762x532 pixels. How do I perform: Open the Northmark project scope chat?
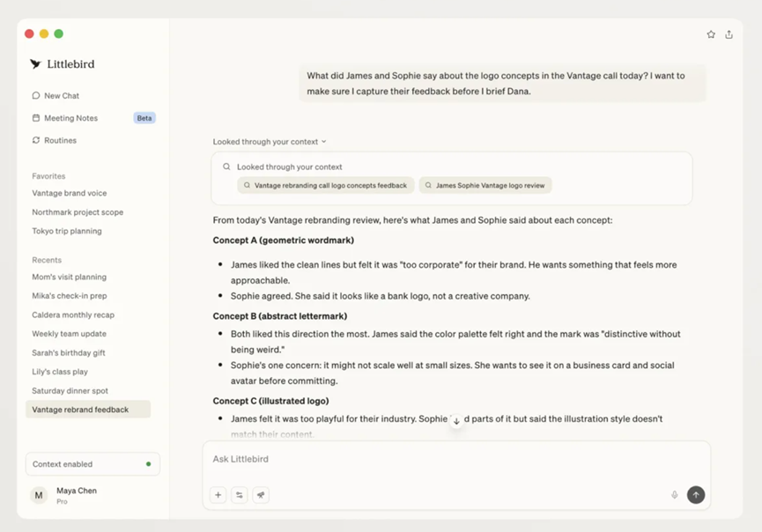point(78,211)
